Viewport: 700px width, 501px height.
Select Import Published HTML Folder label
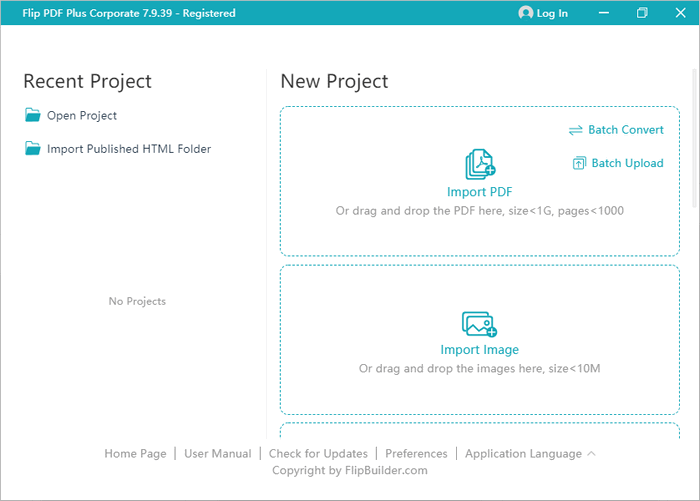(x=129, y=149)
